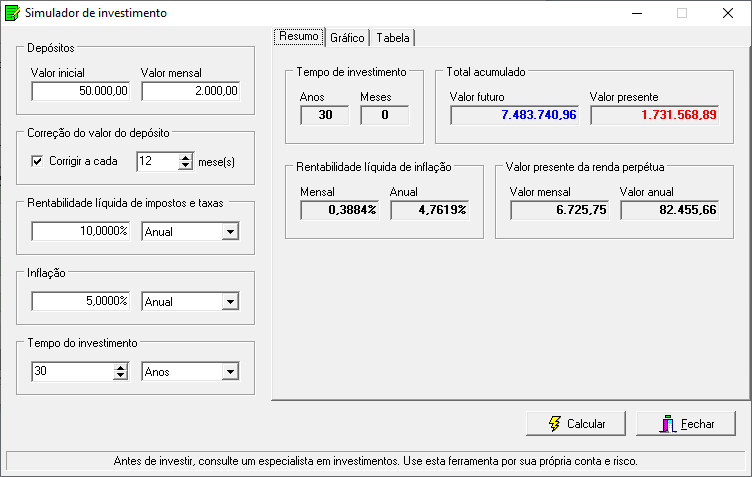Switch to the Gráfico tab
This screenshot has height=477, width=752.
coord(347,38)
